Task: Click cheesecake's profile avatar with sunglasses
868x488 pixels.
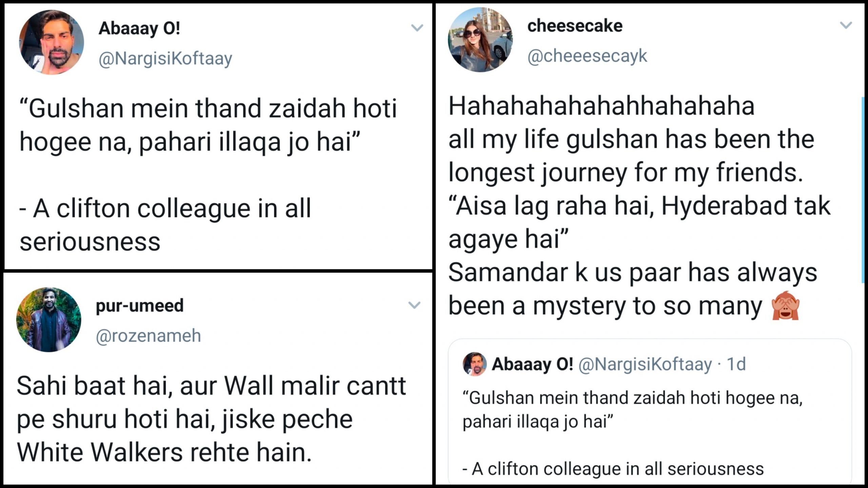Action: 480,40
